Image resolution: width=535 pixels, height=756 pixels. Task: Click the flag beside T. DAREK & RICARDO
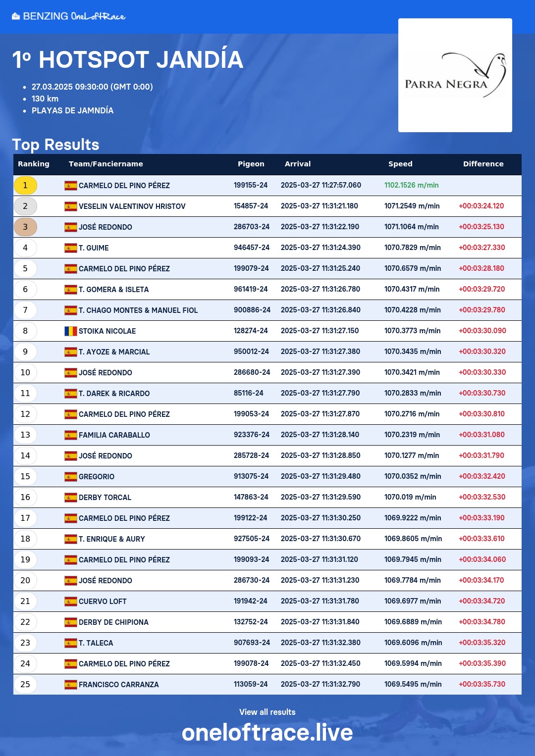(71, 394)
